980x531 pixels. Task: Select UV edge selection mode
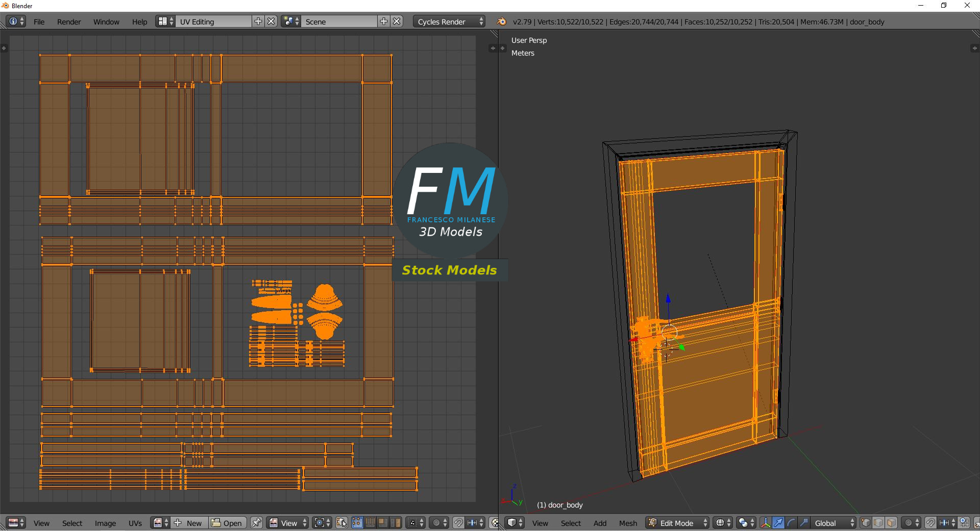(370, 523)
